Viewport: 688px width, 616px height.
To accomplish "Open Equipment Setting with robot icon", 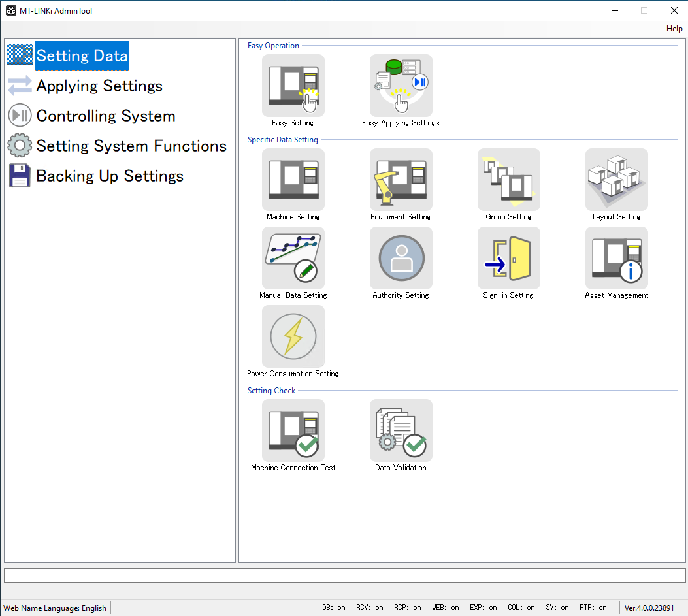I will (401, 180).
